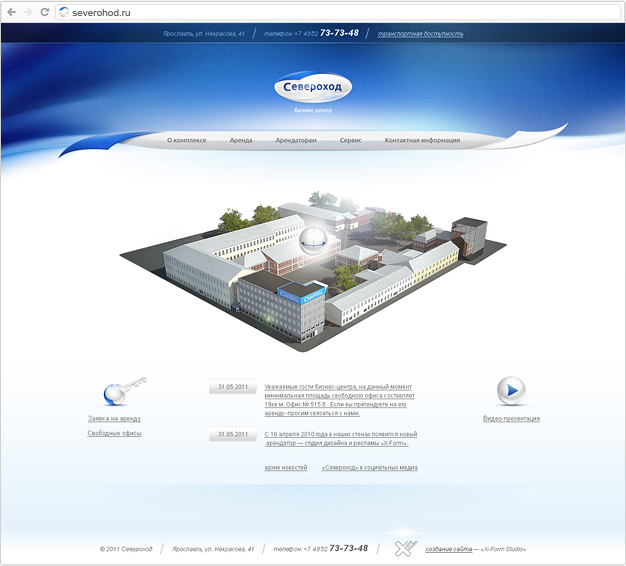Open the Арендаторам menu item
Image resolution: width=626 pixels, height=566 pixels.
click(296, 141)
